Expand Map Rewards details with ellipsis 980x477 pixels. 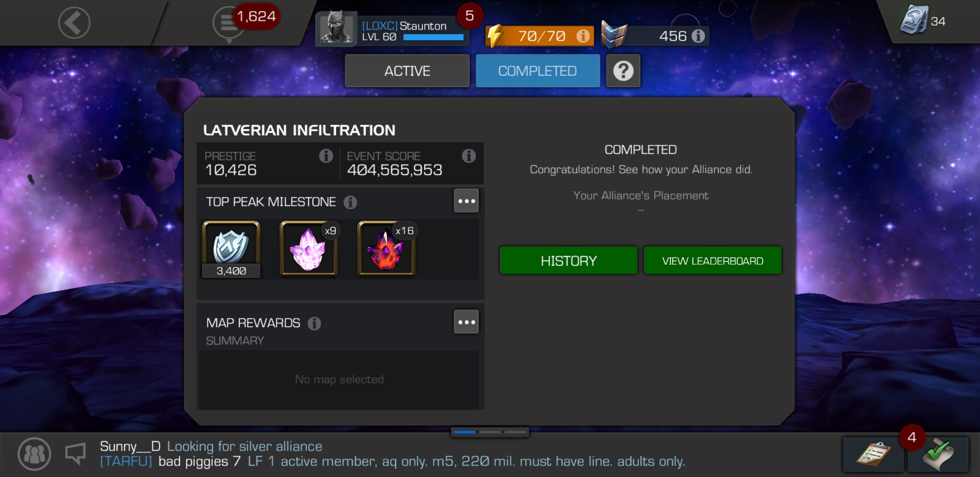466,322
